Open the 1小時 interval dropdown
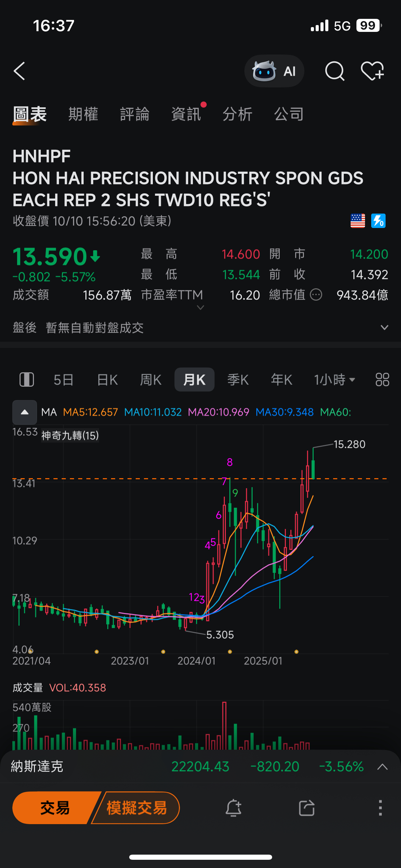The width and height of the screenshot is (401, 868). pyautogui.click(x=335, y=380)
